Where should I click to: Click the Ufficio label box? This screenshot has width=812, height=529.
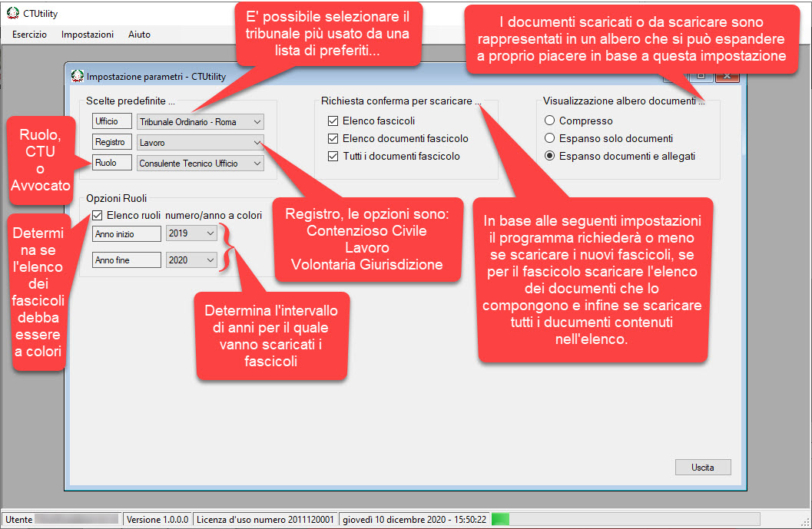[x=112, y=121]
